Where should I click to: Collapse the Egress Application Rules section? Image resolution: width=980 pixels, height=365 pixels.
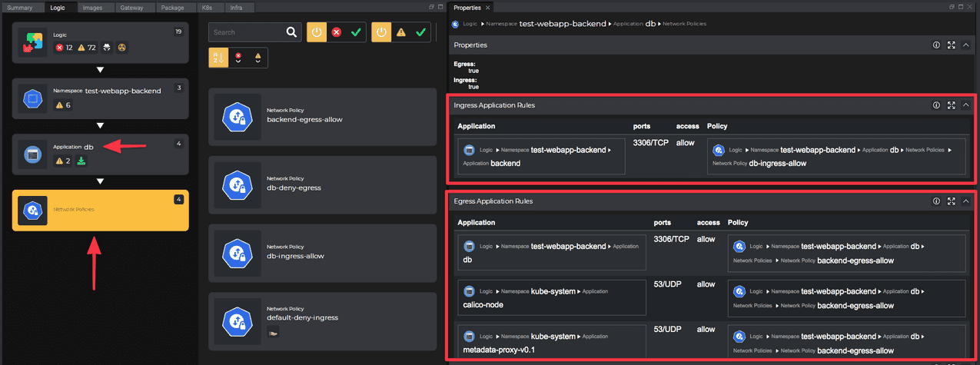966,201
